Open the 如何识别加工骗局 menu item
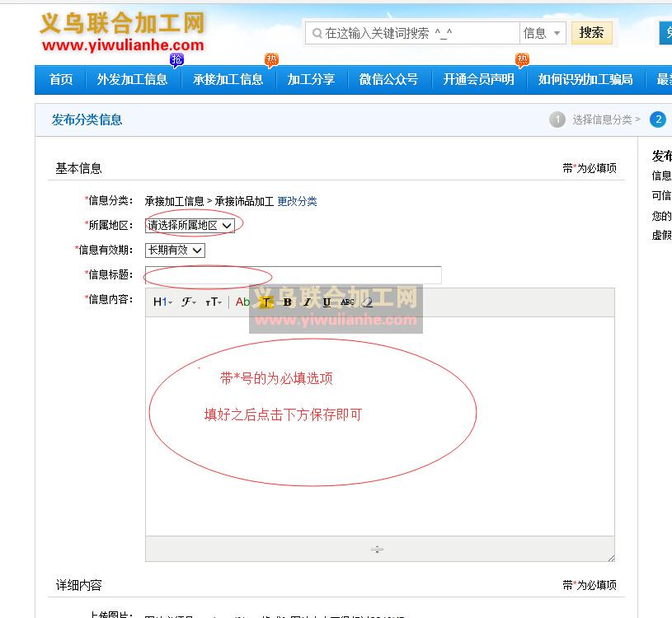 (585, 79)
